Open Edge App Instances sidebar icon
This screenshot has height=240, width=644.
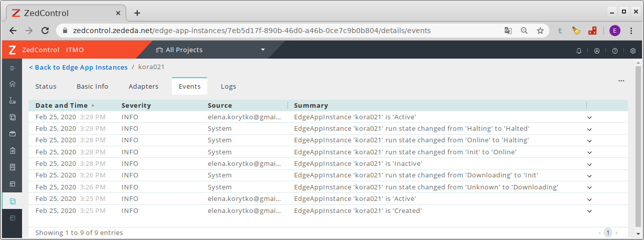[13, 201]
